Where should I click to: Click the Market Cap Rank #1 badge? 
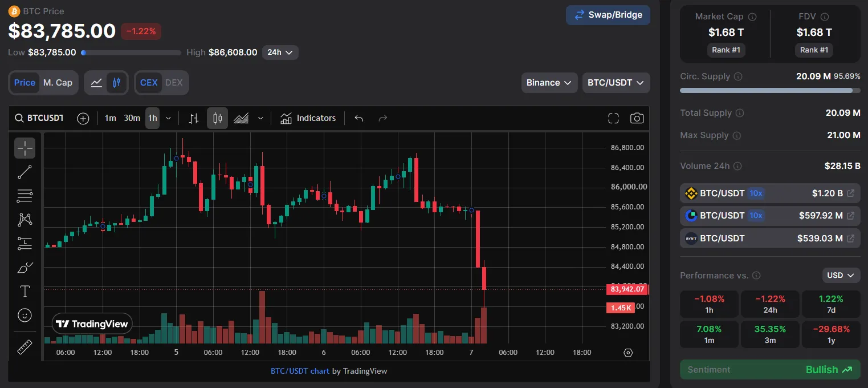(726, 50)
